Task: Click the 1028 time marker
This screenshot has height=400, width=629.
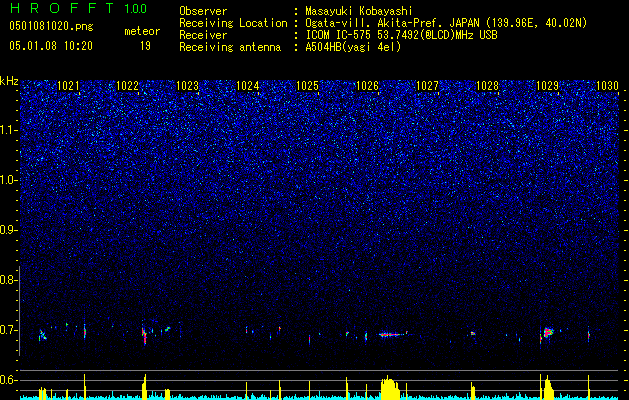Action: point(487,86)
